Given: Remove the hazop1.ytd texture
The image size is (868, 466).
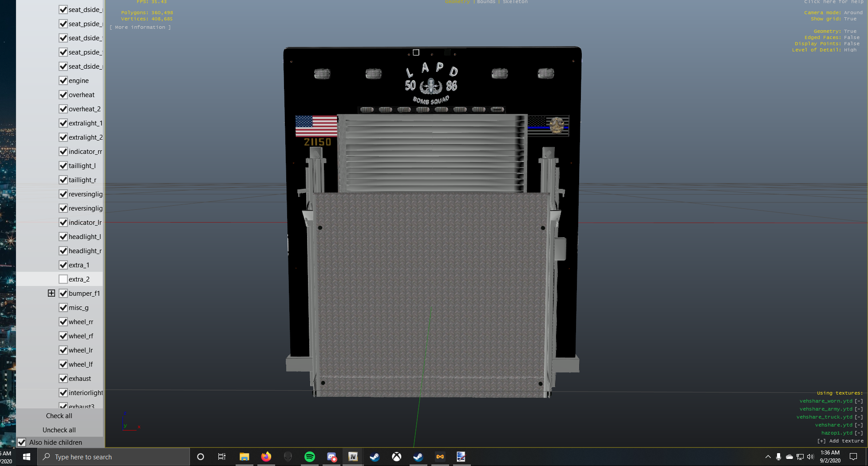Looking at the screenshot, I should click(859, 433).
